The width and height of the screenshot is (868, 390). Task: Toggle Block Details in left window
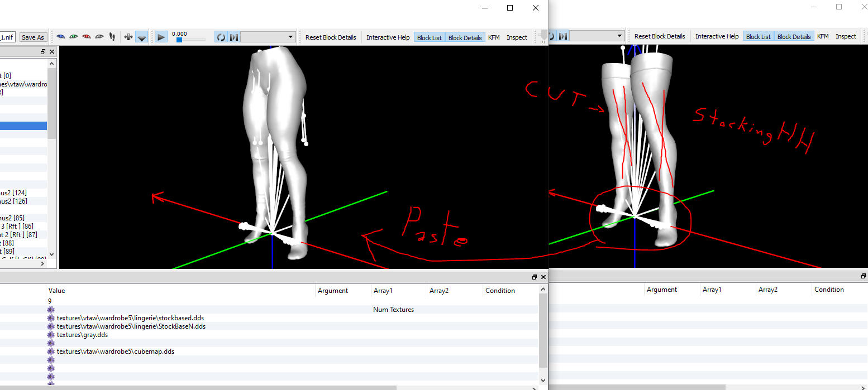[465, 37]
